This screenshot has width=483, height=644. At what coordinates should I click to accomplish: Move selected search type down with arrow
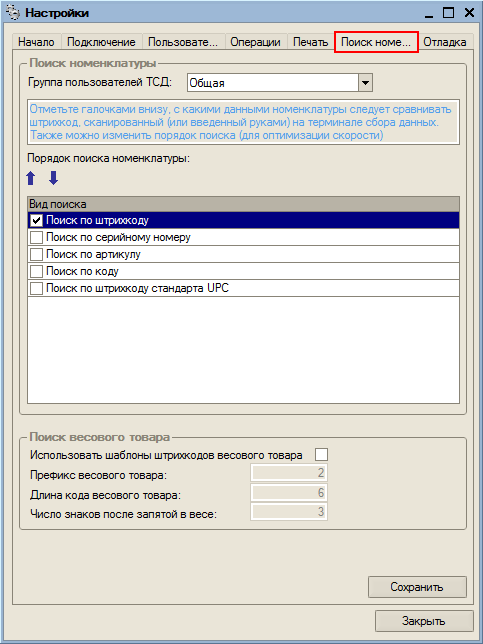[x=53, y=178]
